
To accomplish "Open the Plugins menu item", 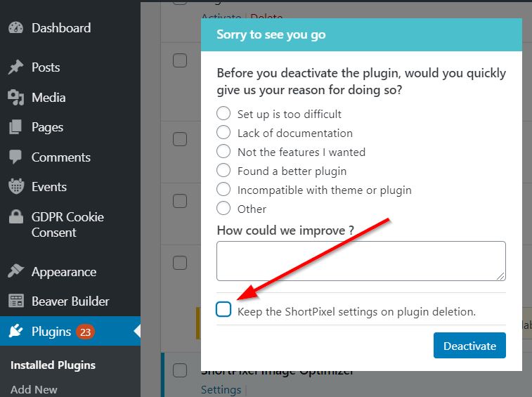I will click(x=51, y=332).
